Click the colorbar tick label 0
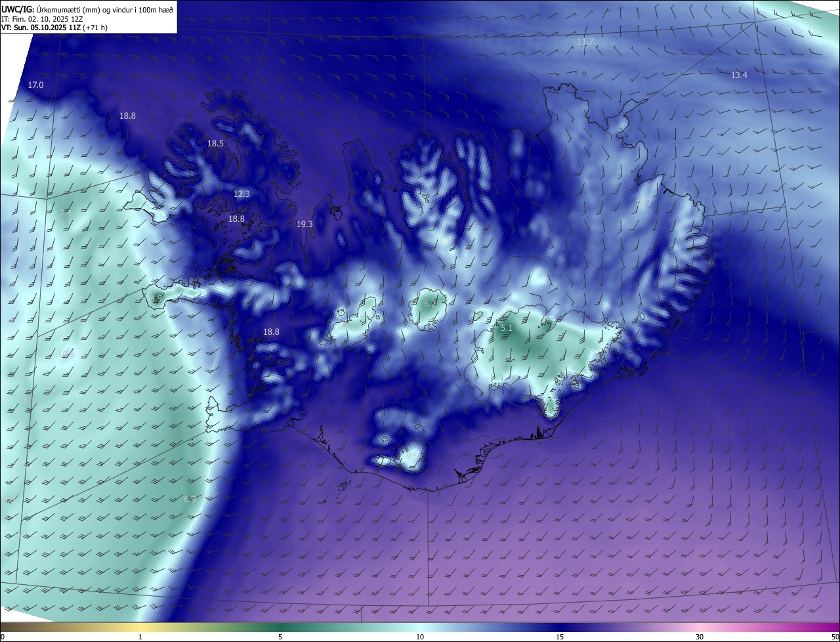This screenshot has width=840, height=642. point(3,637)
